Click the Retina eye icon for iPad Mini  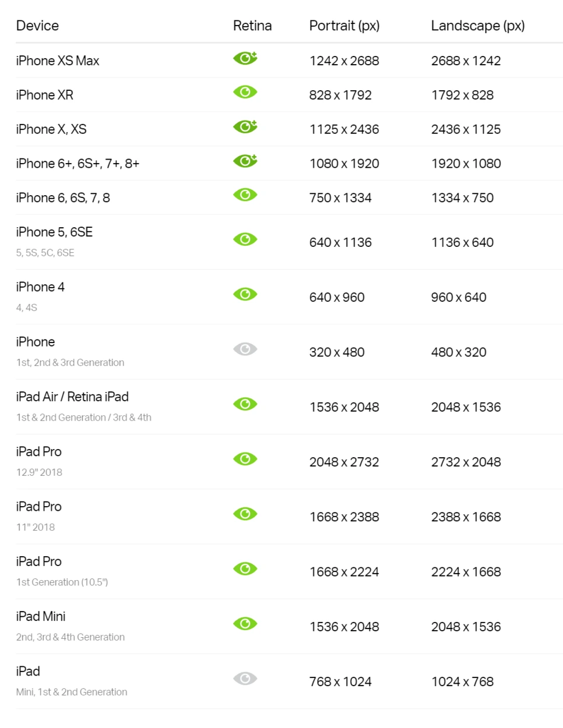[x=245, y=624]
